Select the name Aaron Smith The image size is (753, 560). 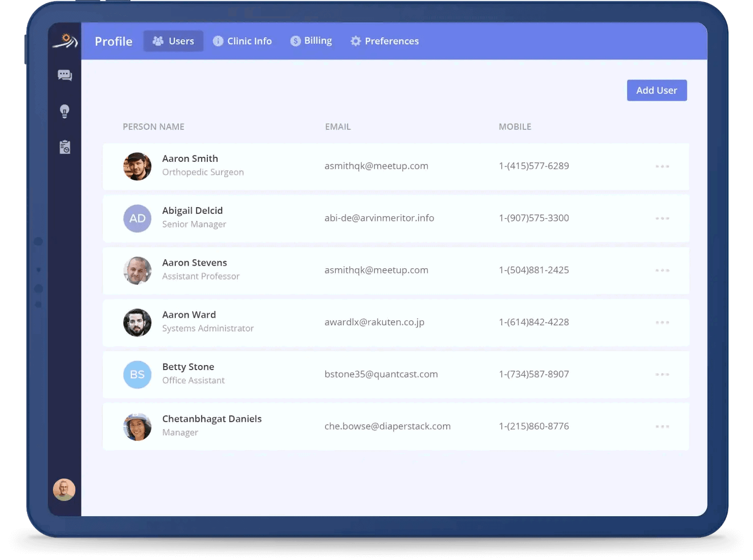click(x=190, y=159)
